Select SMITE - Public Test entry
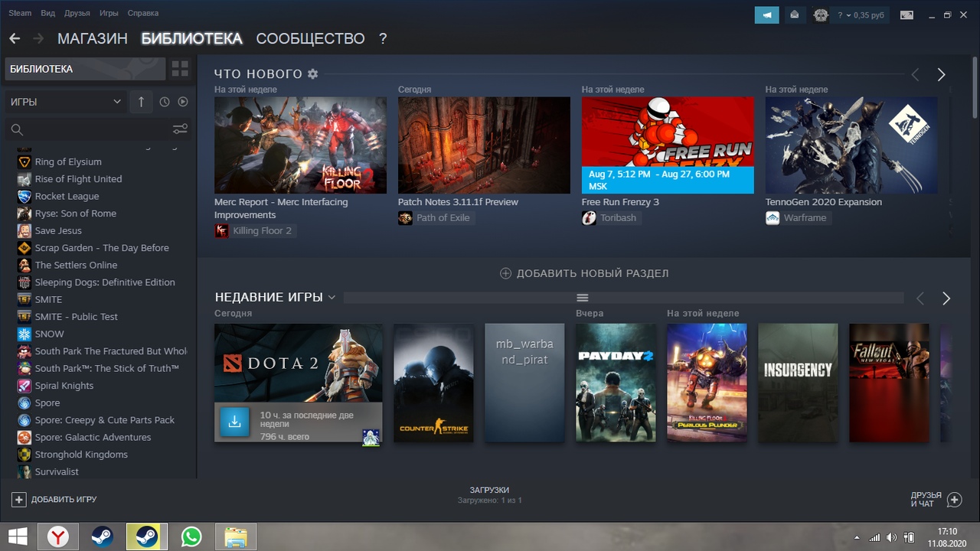This screenshot has height=551, width=980. (77, 317)
